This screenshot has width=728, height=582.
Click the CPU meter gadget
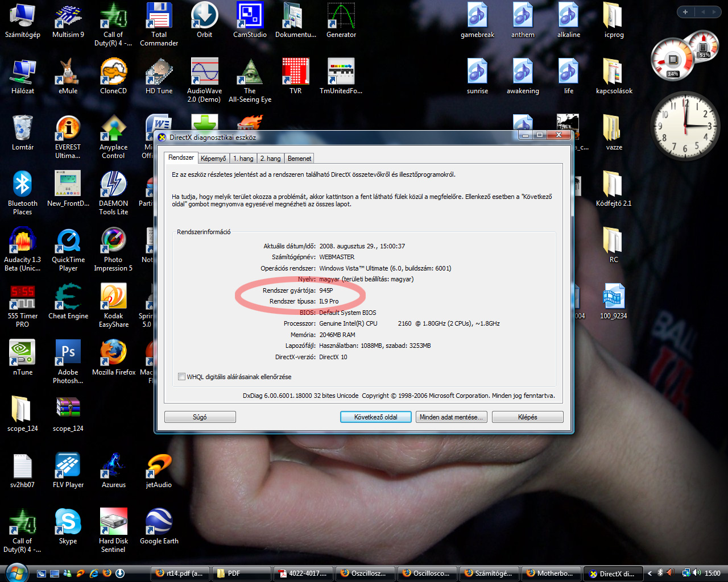673,60
